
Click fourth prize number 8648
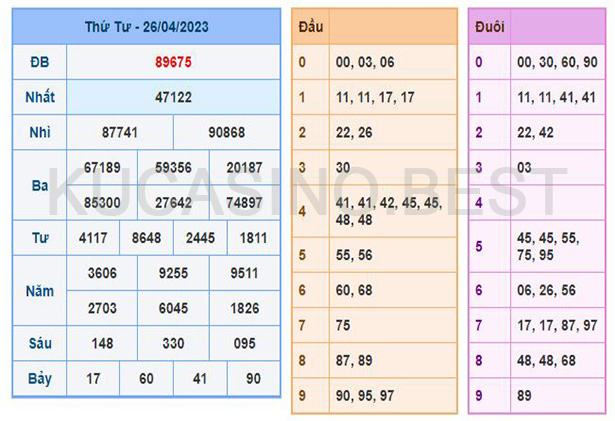coord(146,238)
